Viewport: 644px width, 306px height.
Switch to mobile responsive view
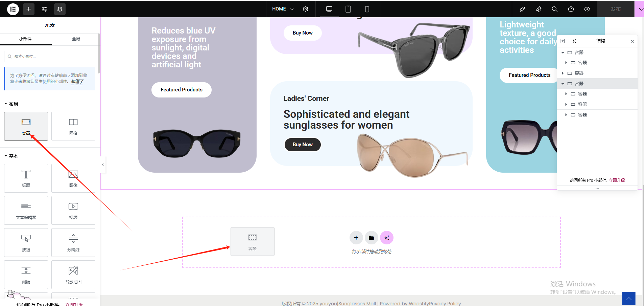click(x=367, y=9)
